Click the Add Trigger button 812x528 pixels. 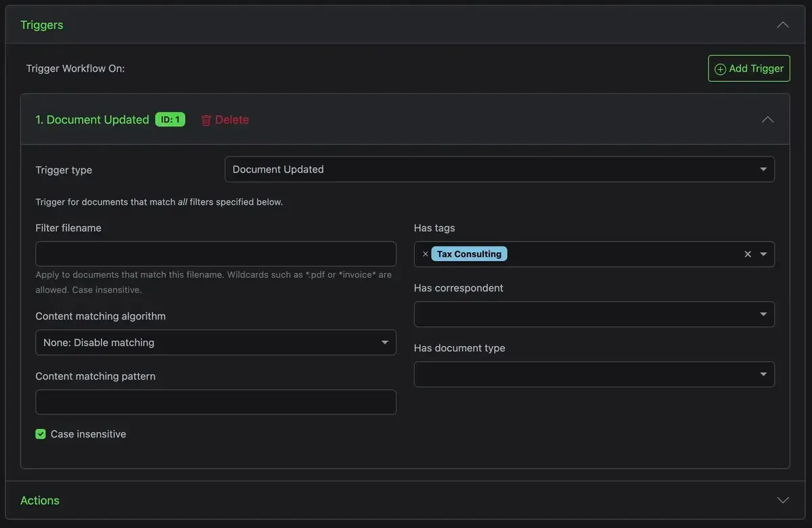[x=749, y=68]
